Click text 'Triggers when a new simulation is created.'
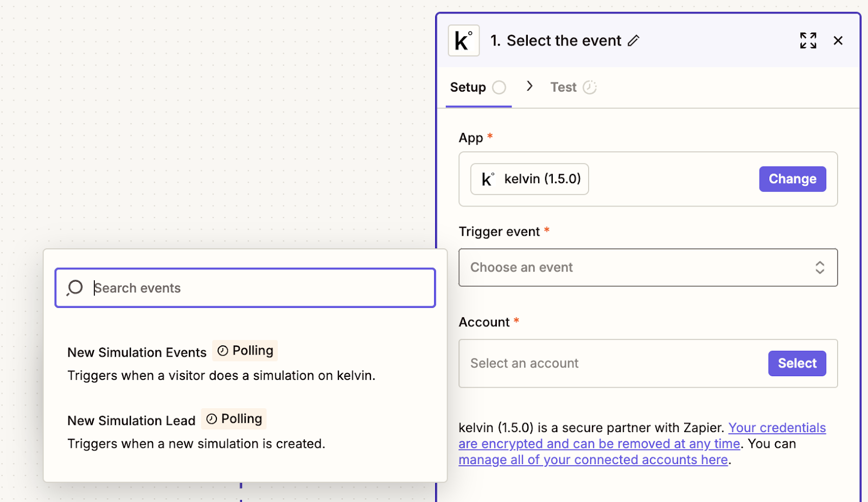Image resolution: width=868 pixels, height=502 pixels. pyautogui.click(x=196, y=444)
